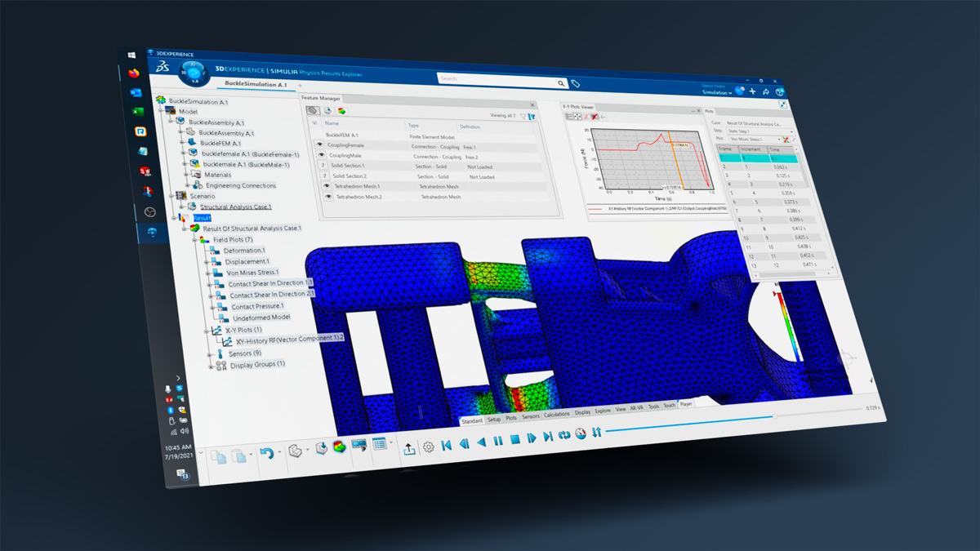980x551 pixels.
Task: Select Deformation.1 field plot
Action: [x=244, y=251]
